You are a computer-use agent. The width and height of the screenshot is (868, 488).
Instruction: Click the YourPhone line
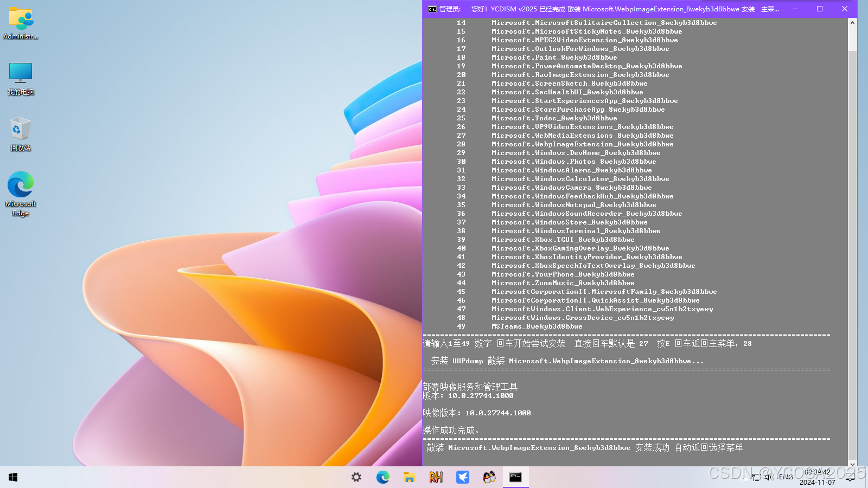[545, 274]
